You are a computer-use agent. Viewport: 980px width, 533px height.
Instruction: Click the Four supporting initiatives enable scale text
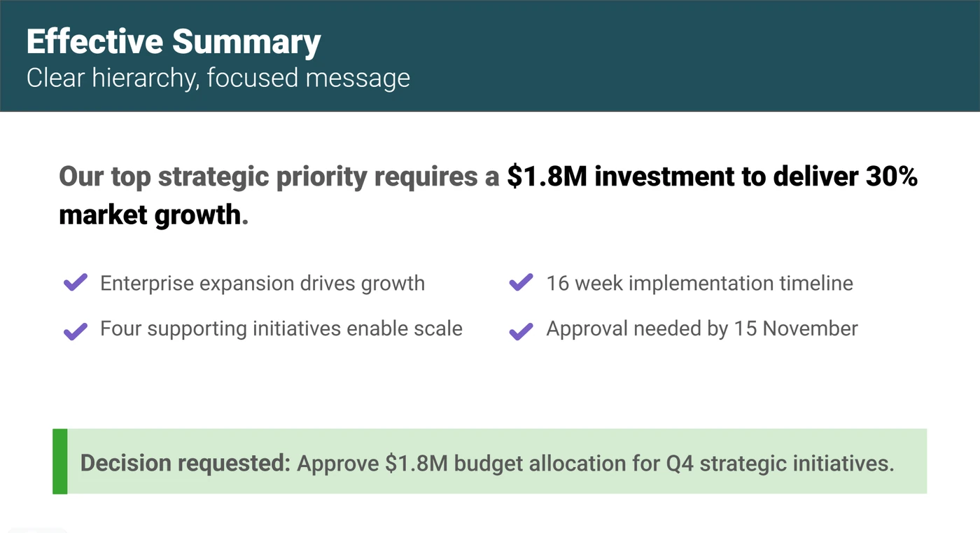coord(281,328)
